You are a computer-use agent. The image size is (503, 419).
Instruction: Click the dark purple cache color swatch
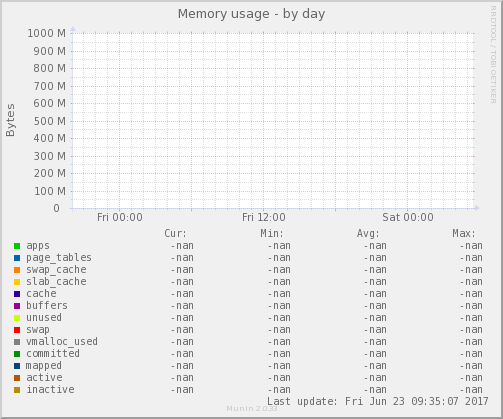click(17, 294)
